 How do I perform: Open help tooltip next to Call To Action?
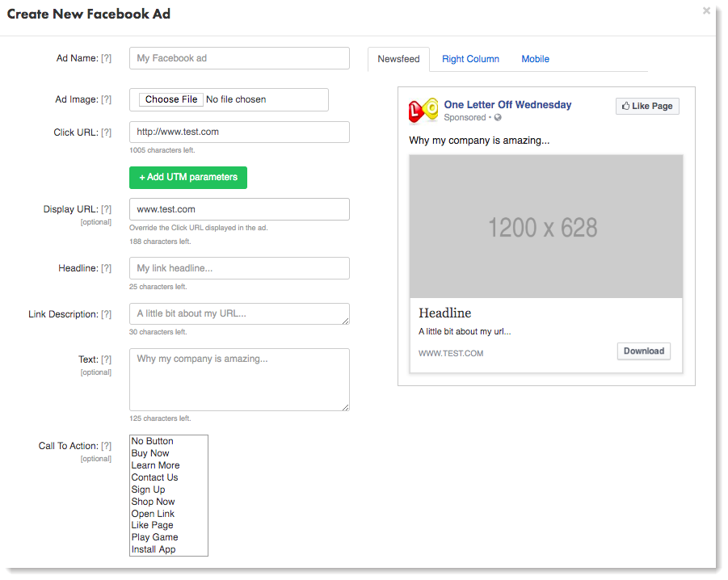(107, 446)
